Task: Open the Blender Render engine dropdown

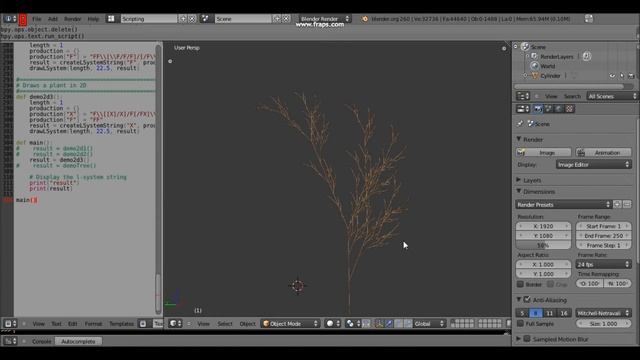Action: pos(324,19)
